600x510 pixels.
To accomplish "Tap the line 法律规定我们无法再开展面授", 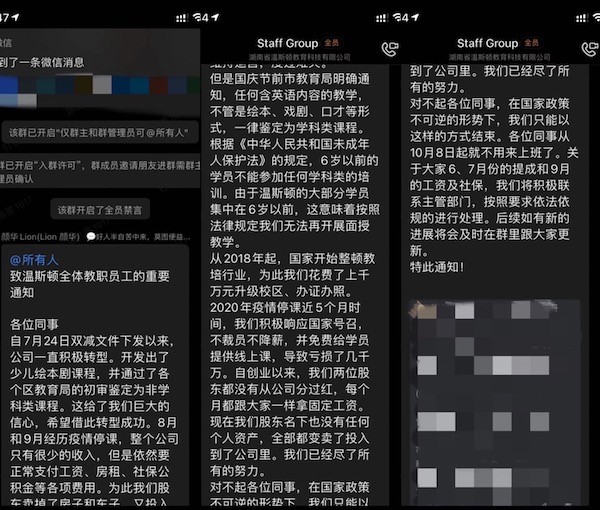I will pos(290,226).
